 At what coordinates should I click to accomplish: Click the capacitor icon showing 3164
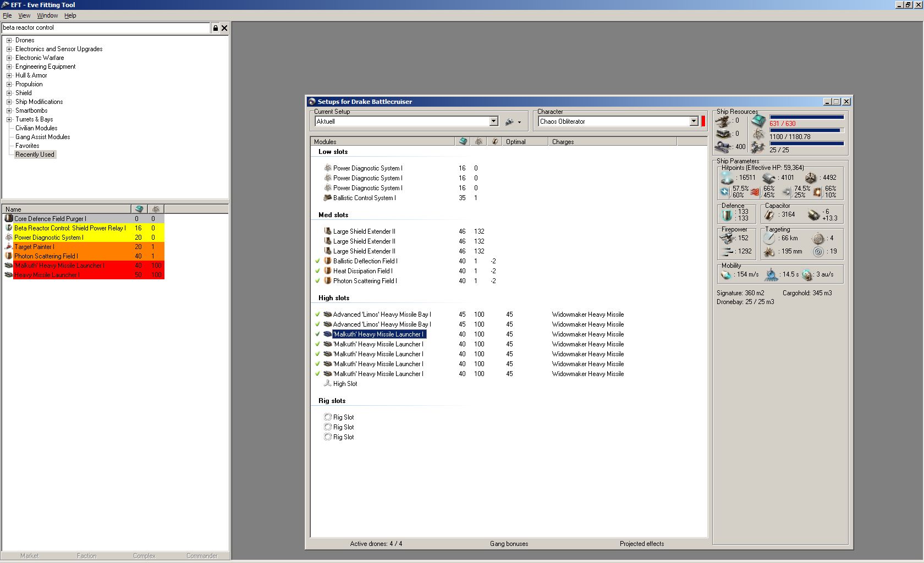tap(769, 214)
